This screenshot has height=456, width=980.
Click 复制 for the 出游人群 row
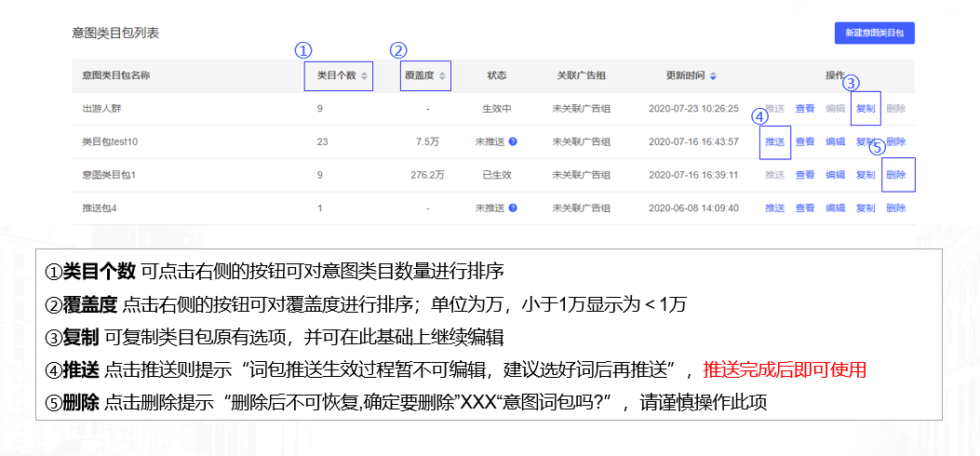coord(866,108)
